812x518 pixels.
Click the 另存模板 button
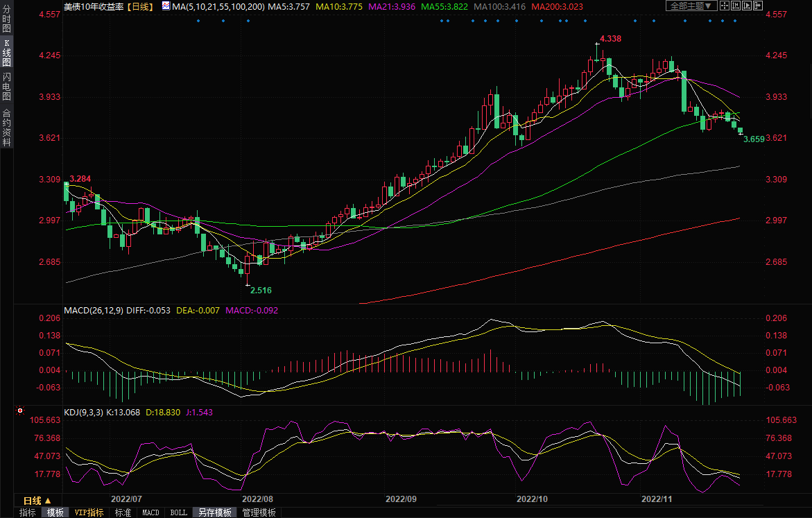pos(214,512)
